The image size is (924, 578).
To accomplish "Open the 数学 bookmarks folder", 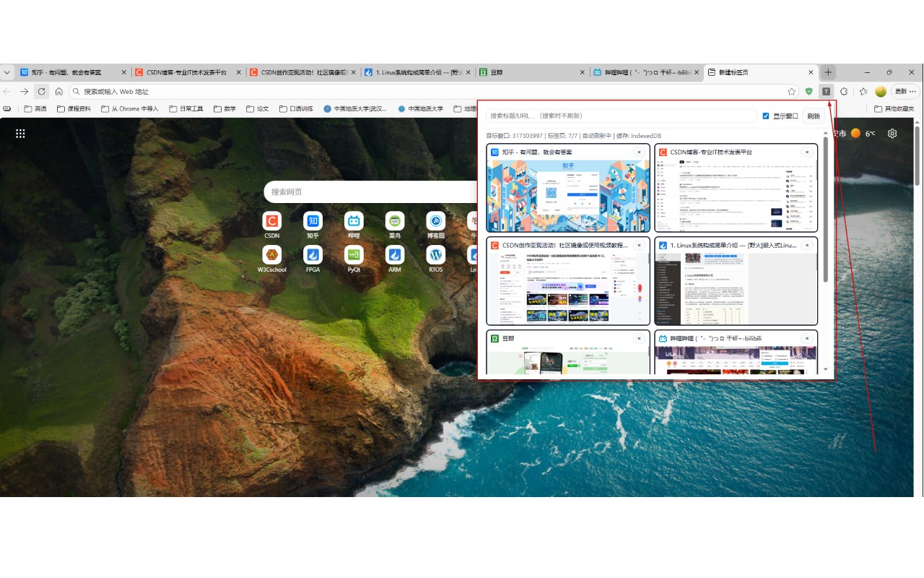I will (x=225, y=109).
